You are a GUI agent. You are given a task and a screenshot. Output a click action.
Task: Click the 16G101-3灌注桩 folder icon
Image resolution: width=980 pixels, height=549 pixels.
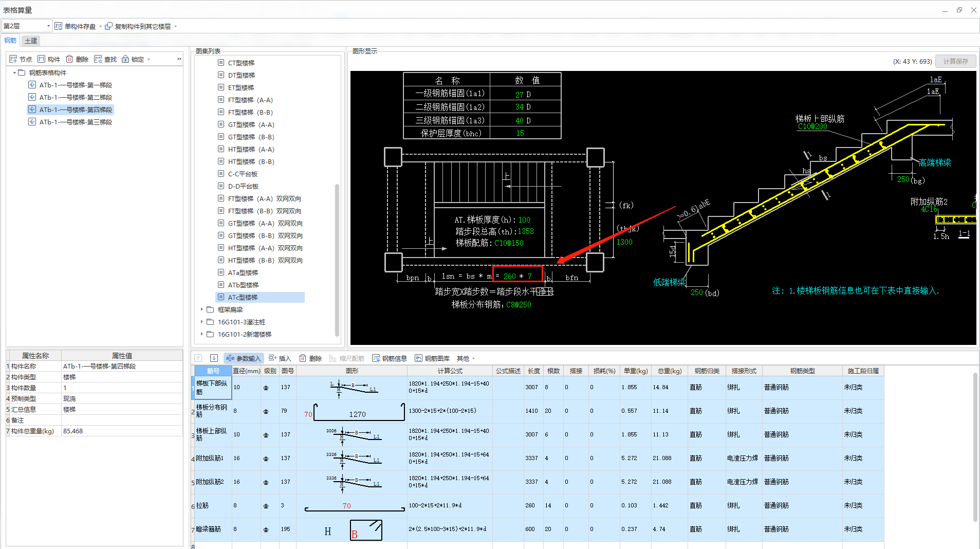tap(210, 322)
